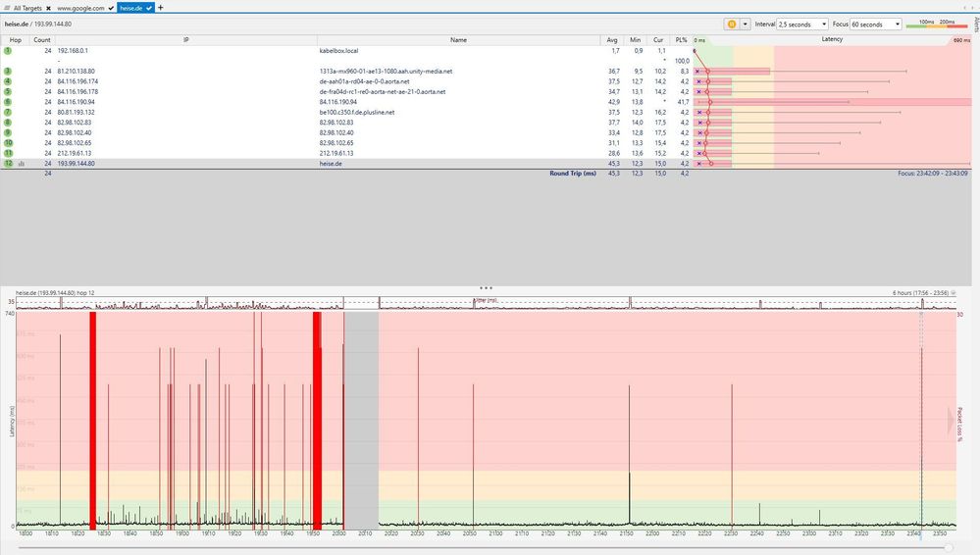Click the All Targets list icon
The height and width of the screenshot is (555, 980).
click(x=7, y=8)
